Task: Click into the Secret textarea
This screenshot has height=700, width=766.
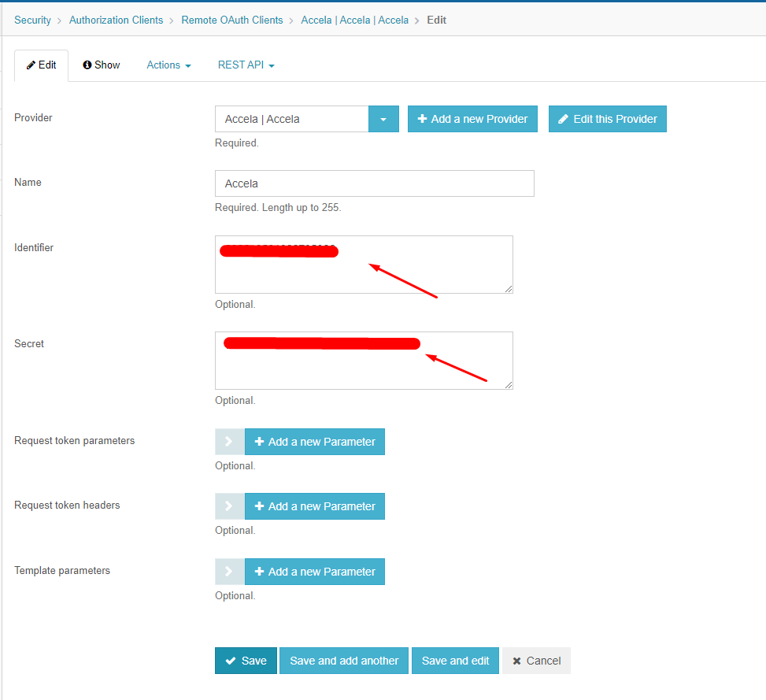Action: pos(364,361)
